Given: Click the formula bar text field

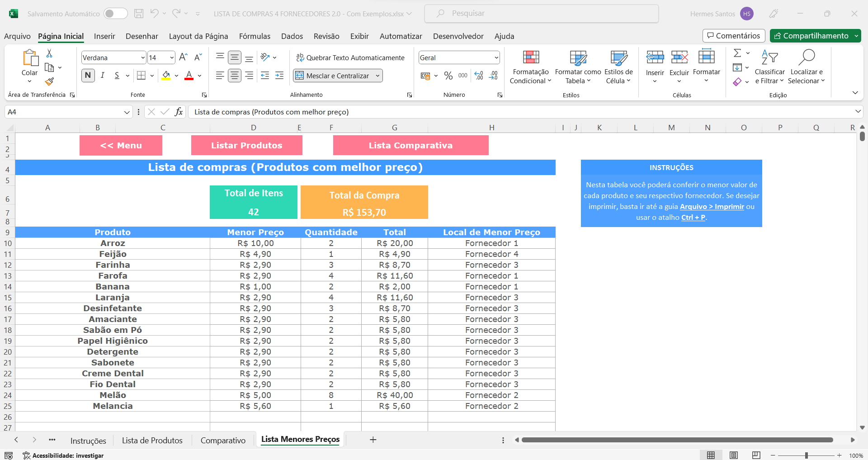Looking at the screenshot, I should [x=520, y=112].
